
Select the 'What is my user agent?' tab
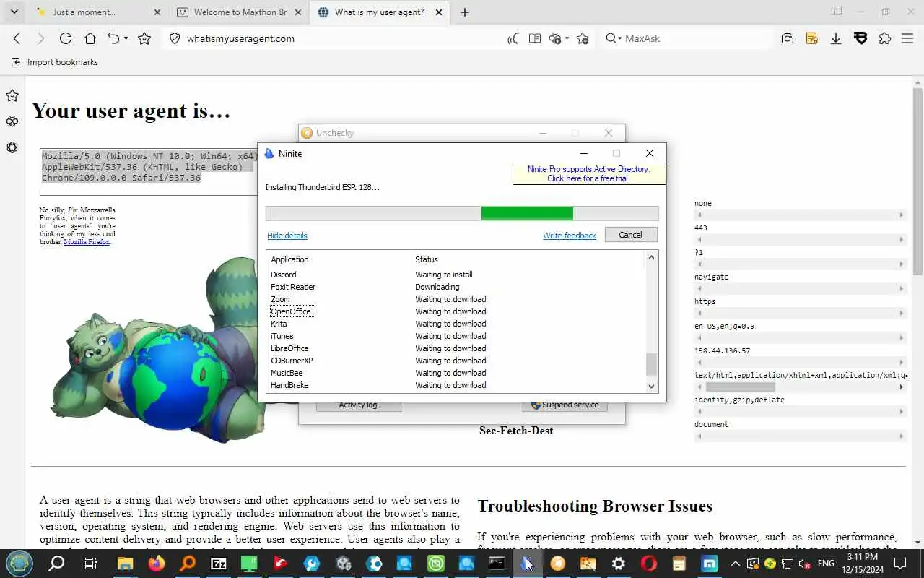tap(380, 12)
